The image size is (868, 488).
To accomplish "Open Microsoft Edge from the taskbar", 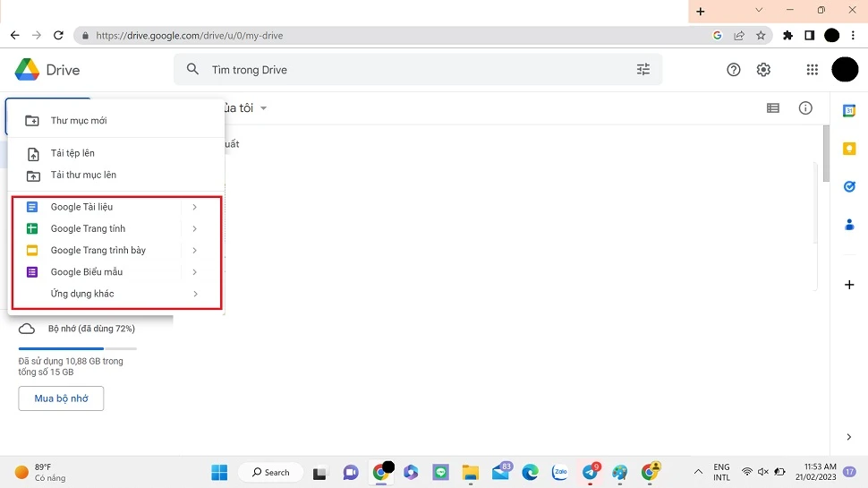I will click(x=530, y=473).
